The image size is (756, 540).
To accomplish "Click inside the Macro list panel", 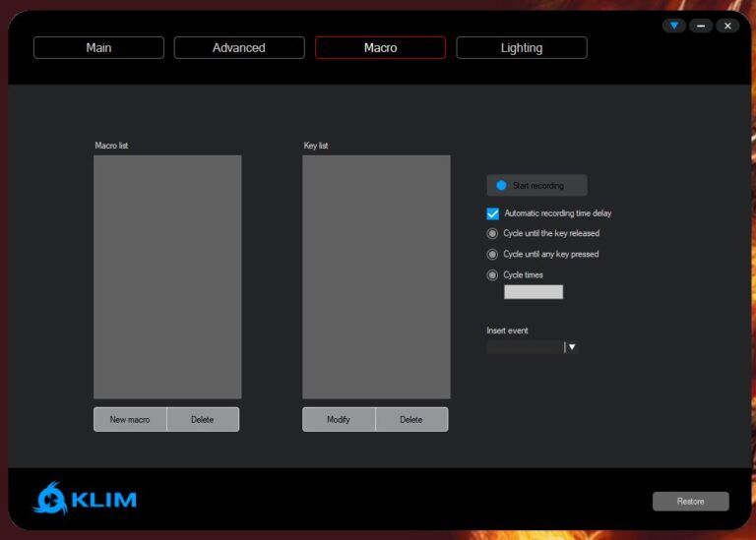I will point(167,276).
